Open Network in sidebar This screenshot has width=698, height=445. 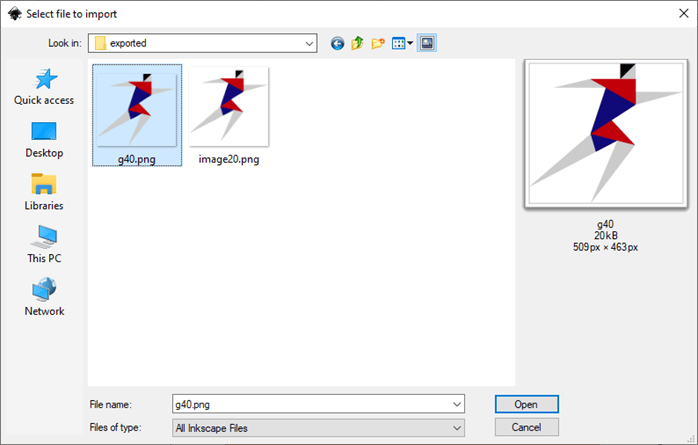(x=44, y=297)
